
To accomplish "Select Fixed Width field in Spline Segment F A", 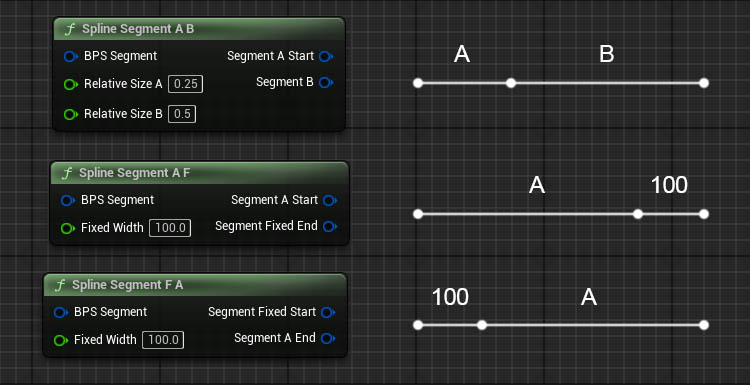I will pyautogui.click(x=163, y=340).
